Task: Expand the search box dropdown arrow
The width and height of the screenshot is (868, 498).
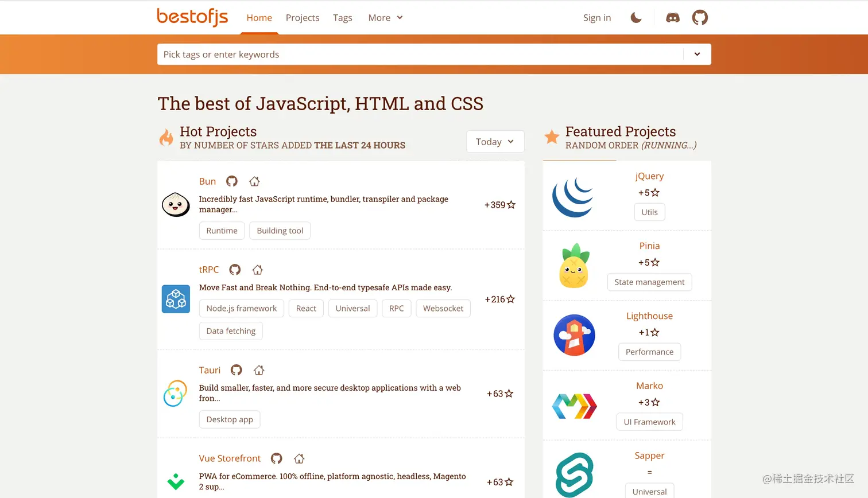Action: pos(697,55)
